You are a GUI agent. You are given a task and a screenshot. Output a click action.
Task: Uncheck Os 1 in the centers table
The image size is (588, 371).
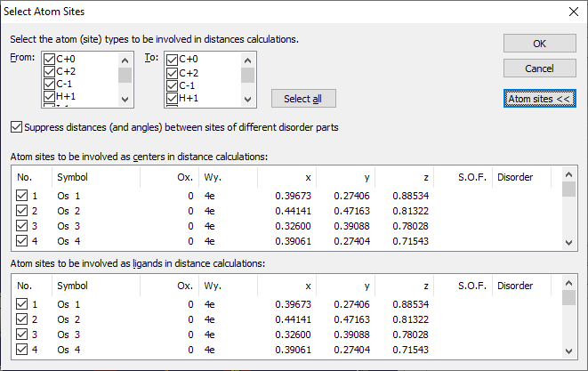[x=21, y=196]
